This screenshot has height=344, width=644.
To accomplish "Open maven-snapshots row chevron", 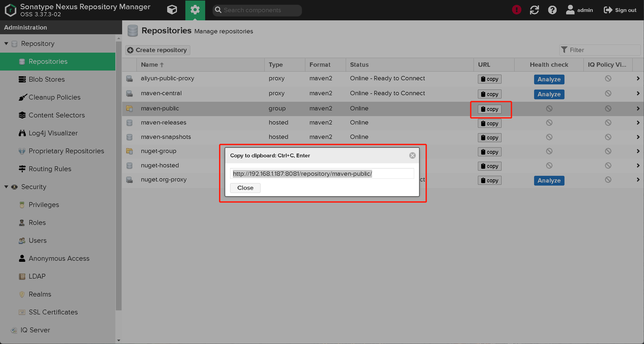I will point(638,137).
